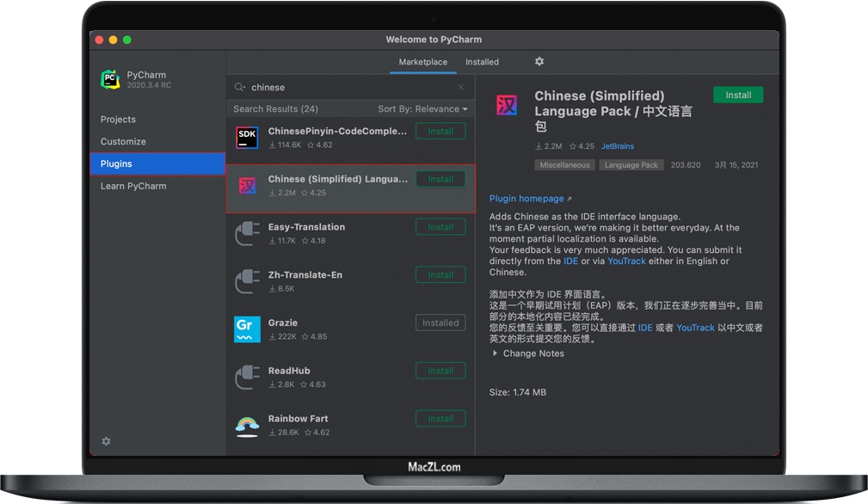The width and height of the screenshot is (868, 504).
Task: Open the plugins settings gear icon
Action: (x=539, y=61)
